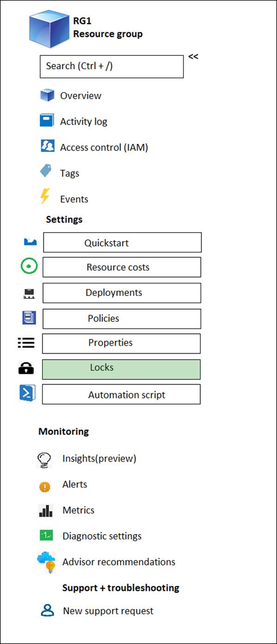The image size is (277, 644).
Task: View Advisor recommendations
Action: (119, 562)
